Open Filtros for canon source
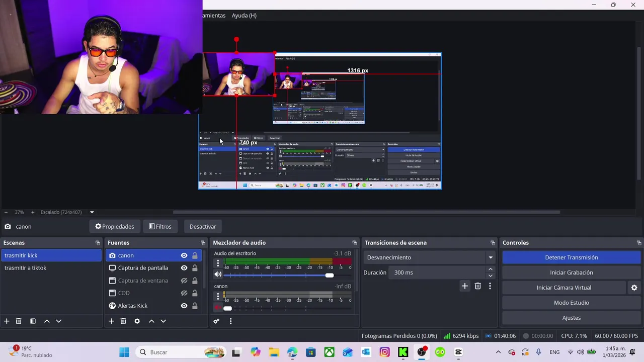 [160, 227]
